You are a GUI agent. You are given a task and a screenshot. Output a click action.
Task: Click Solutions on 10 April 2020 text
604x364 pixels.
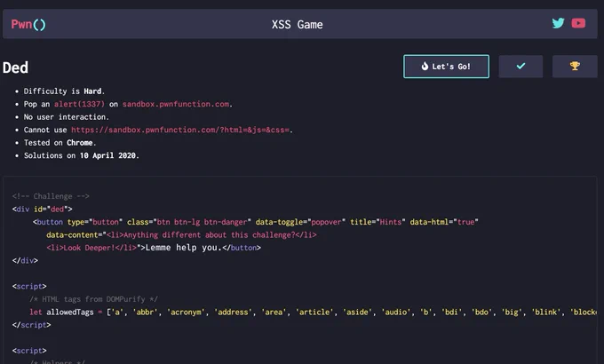[82, 155]
